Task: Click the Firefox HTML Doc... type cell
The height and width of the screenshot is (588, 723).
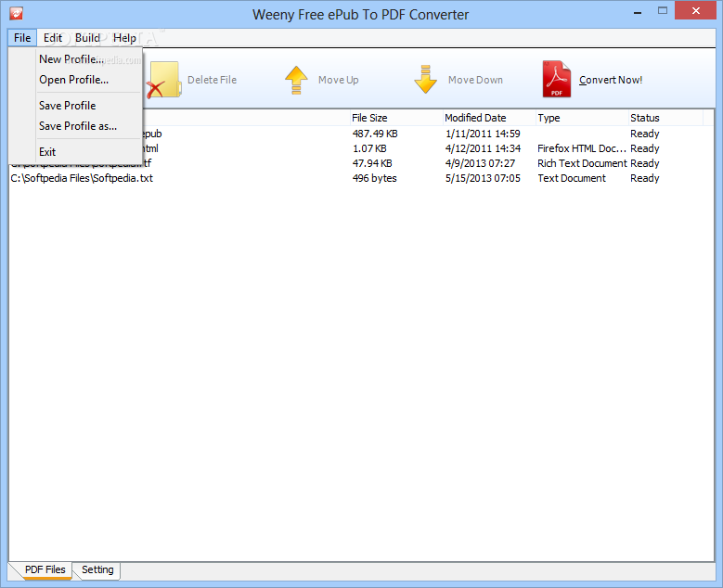Action: tap(582, 148)
